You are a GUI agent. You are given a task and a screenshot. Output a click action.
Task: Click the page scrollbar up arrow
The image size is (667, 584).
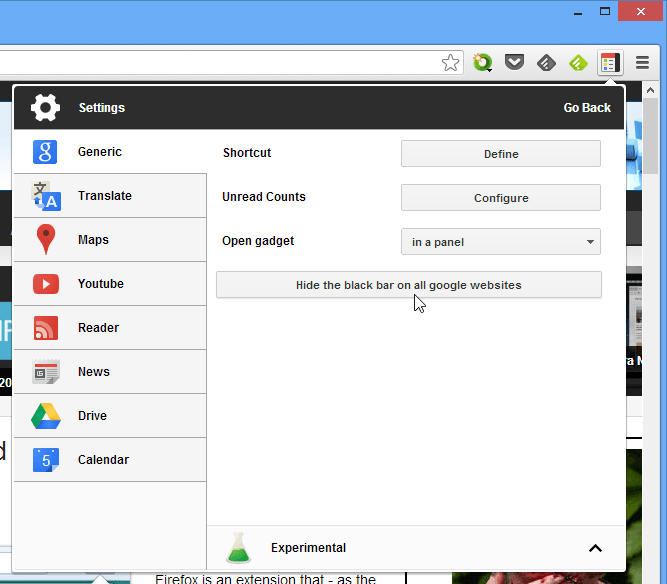(650, 90)
